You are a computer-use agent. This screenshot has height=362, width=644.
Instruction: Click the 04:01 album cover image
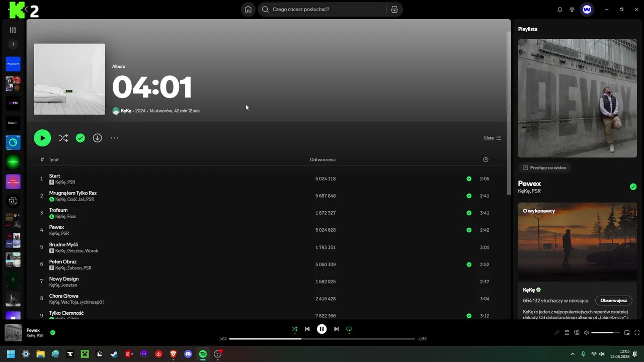point(69,79)
